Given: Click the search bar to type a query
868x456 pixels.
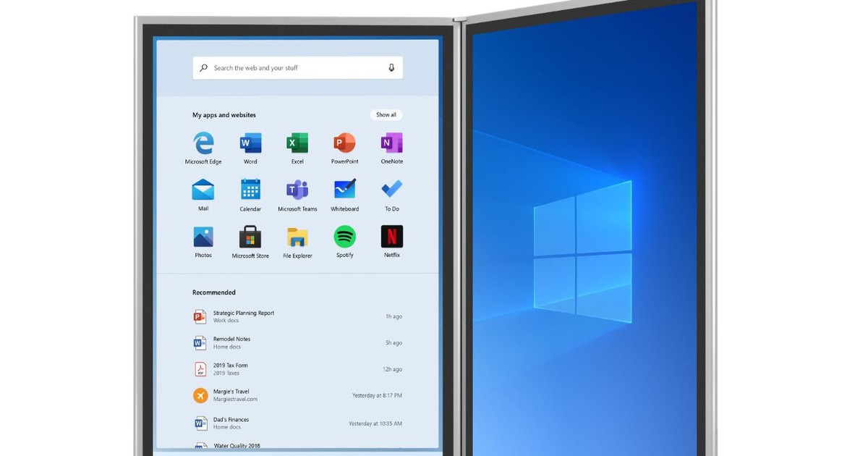Looking at the screenshot, I should 289,67.
